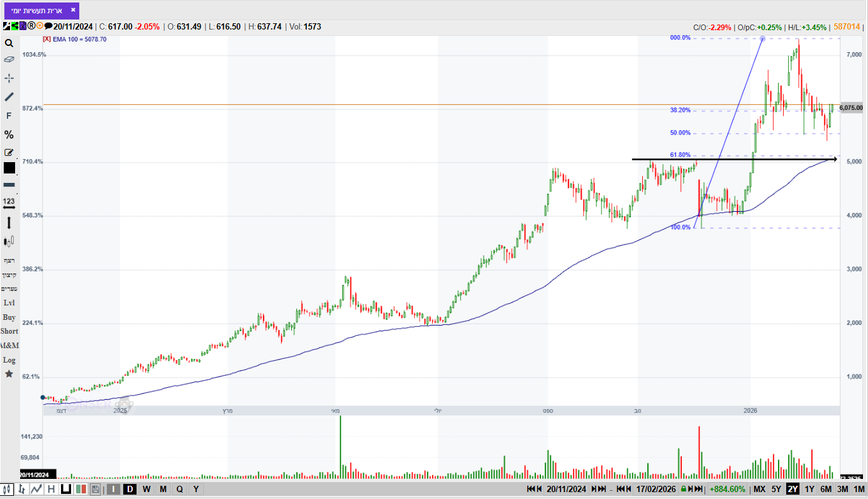The image size is (868, 499).
Task: Click the black-white diagonal arrow icon
Action: pos(6,26)
